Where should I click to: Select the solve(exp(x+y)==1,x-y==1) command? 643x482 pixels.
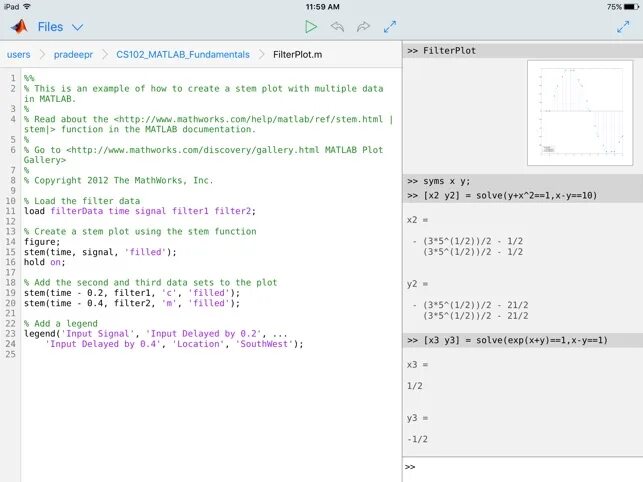tap(523, 340)
